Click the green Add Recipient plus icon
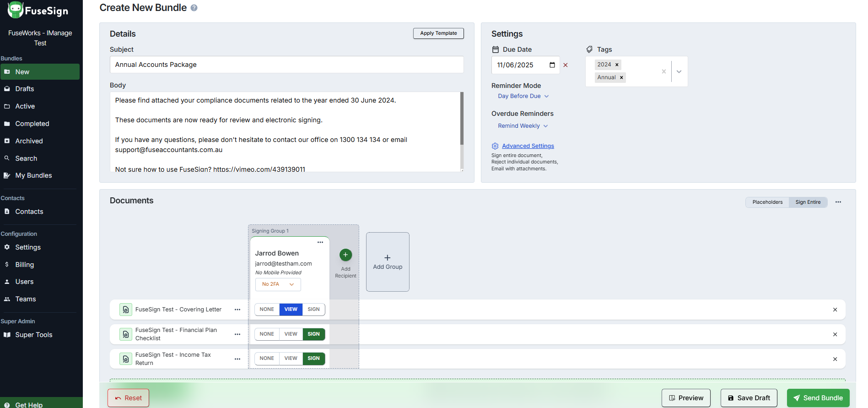Viewport: 868px width, 408px height. pyautogui.click(x=345, y=255)
